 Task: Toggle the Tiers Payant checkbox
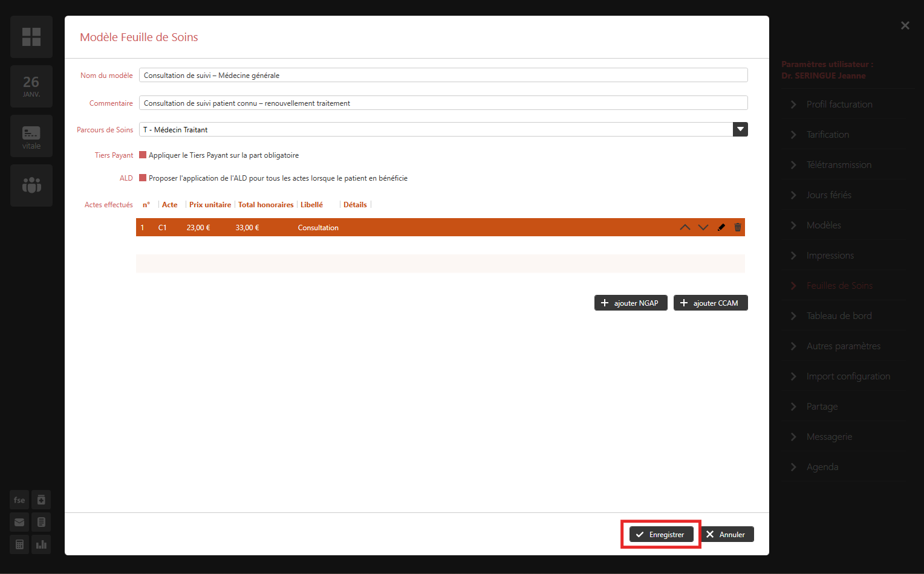click(143, 155)
